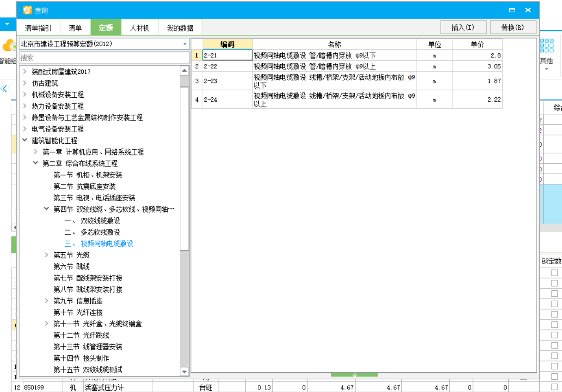Image resolution: width=562 pixels, height=392 pixels.
Task: Collapse 第四节 双绞线缆、多芯软线 node
Action: [x=47, y=209]
